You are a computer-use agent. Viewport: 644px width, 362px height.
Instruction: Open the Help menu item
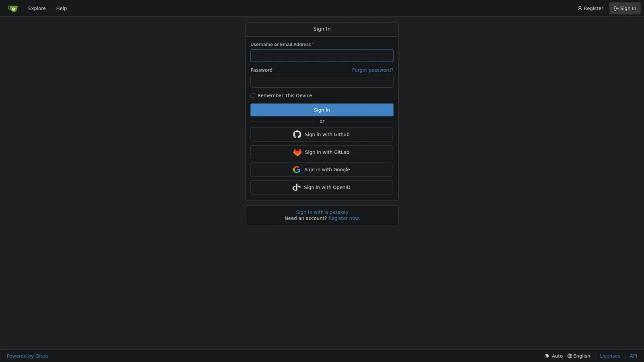[62, 8]
